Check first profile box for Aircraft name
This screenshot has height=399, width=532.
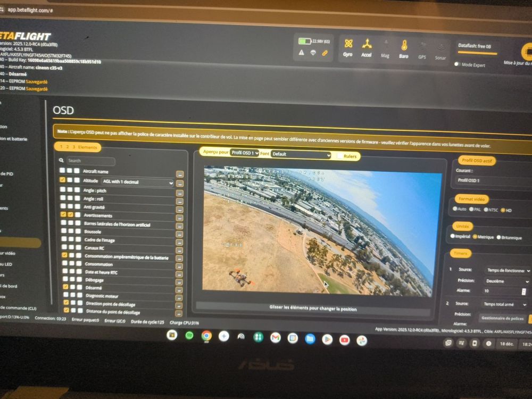[x=62, y=171]
